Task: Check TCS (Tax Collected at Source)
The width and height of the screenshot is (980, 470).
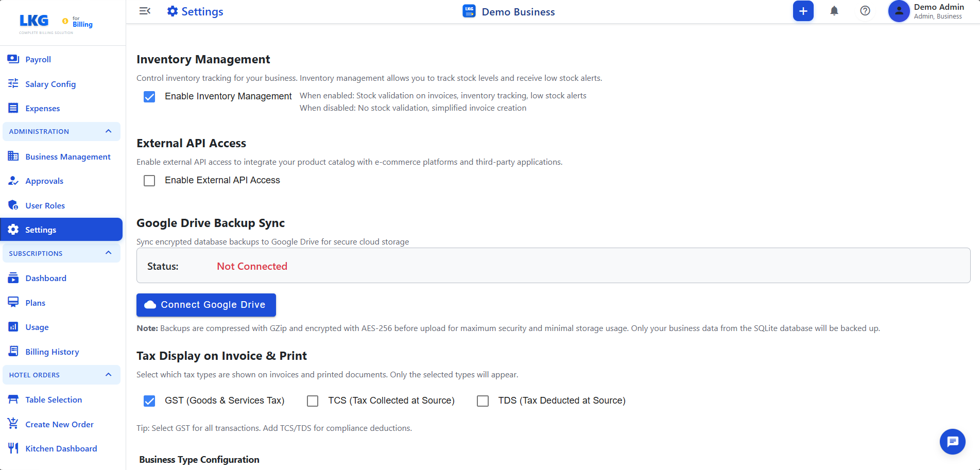Action: (313, 401)
